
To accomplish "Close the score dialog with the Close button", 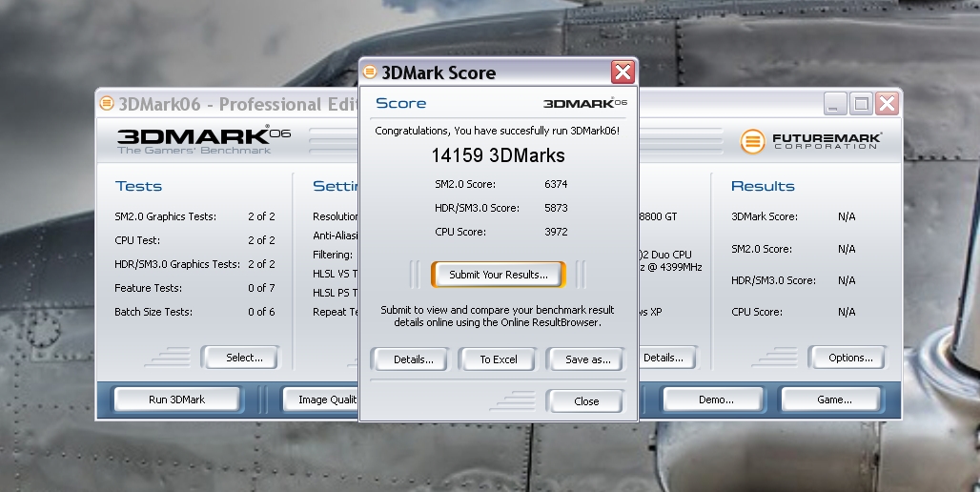I will [586, 401].
